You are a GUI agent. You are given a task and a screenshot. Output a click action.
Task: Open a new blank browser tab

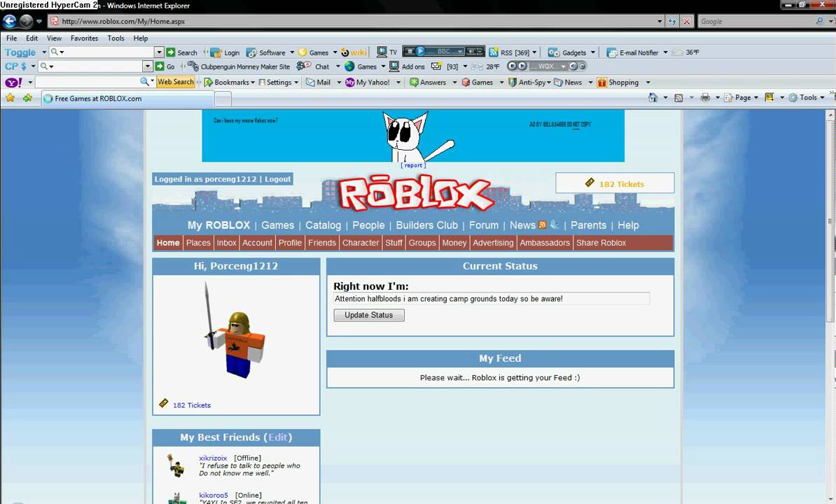(223, 99)
